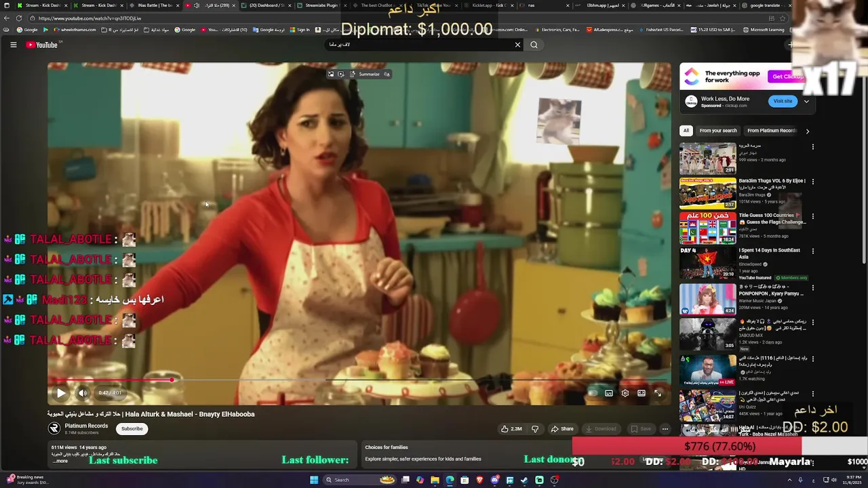Open the Microsoft Edge taskbar icon
The height and width of the screenshot is (488, 868).
pyautogui.click(x=450, y=480)
